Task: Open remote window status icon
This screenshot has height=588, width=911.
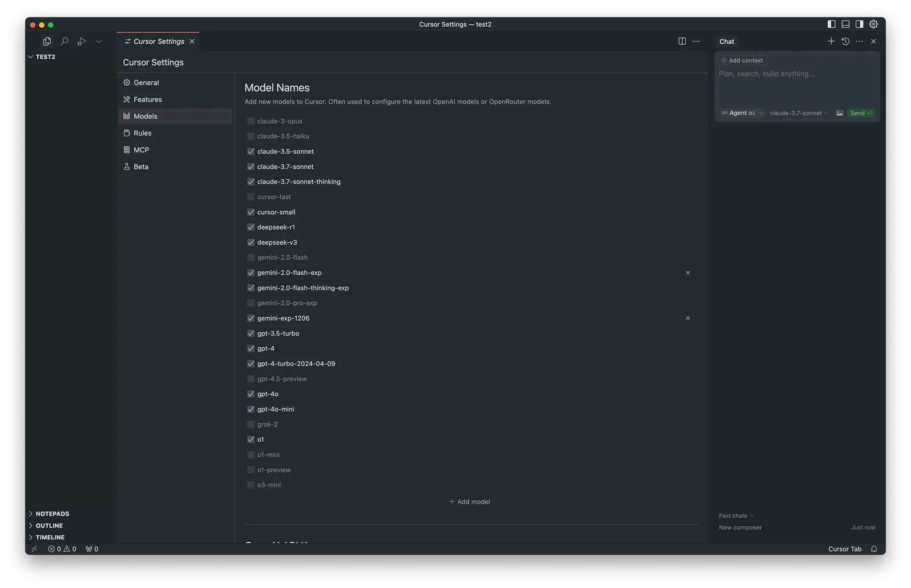Action: [34, 549]
